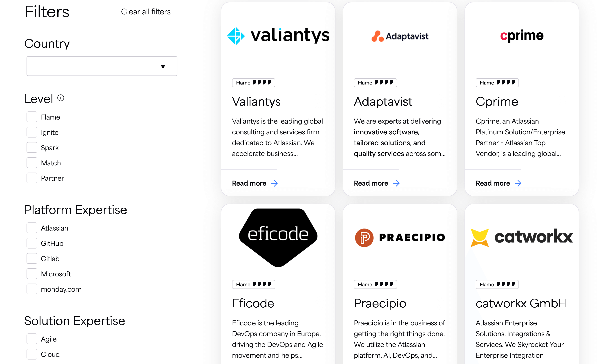This screenshot has height=364, width=612.
Task: Clear all filters
Action: tap(146, 11)
